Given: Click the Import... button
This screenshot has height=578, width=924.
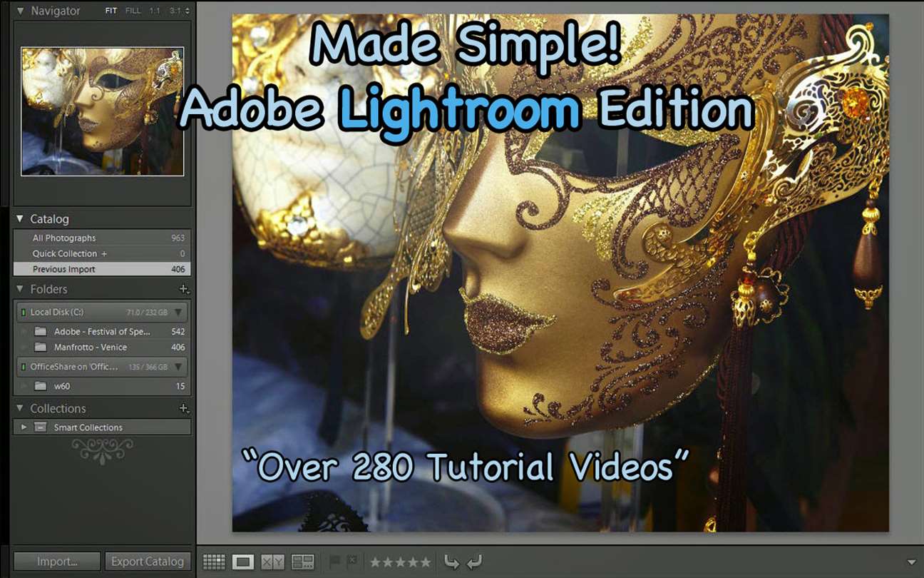Looking at the screenshot, I should click(57, 562).
